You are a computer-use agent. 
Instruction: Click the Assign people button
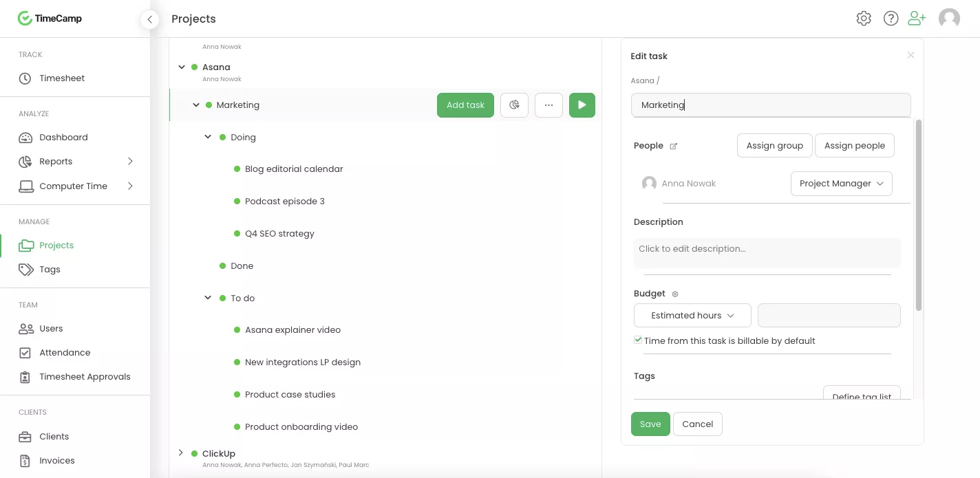[x=854, y=146]
